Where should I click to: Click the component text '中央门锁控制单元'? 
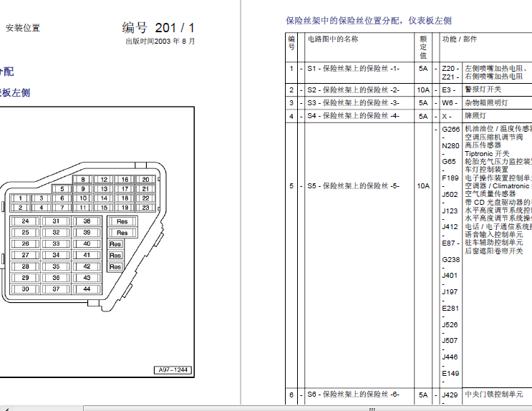pos(493,395)
